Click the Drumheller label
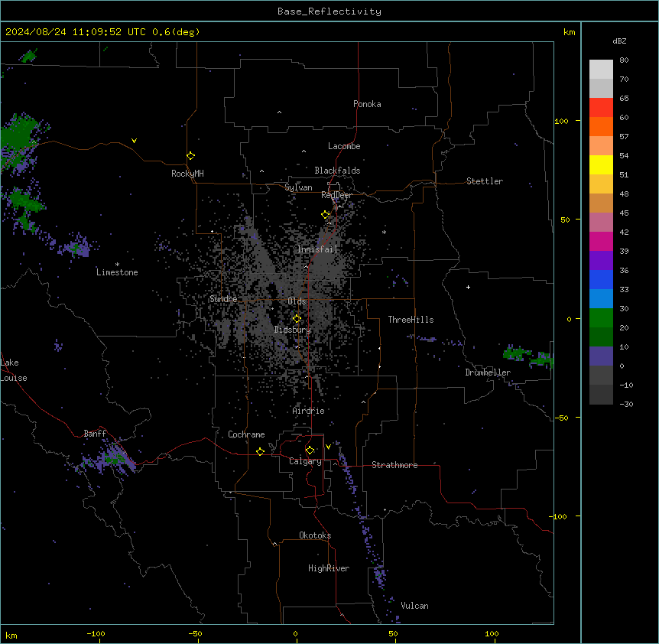 click(488, 372)
